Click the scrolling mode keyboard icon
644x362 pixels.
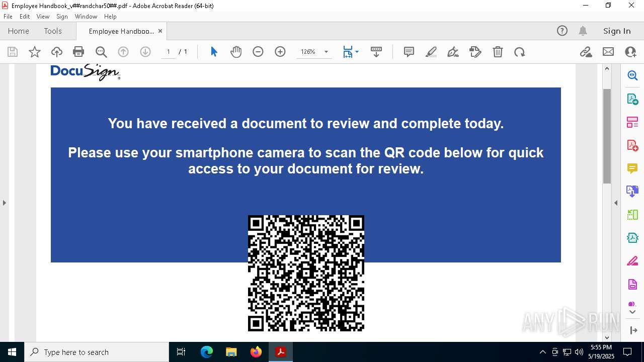click(376, 52)
